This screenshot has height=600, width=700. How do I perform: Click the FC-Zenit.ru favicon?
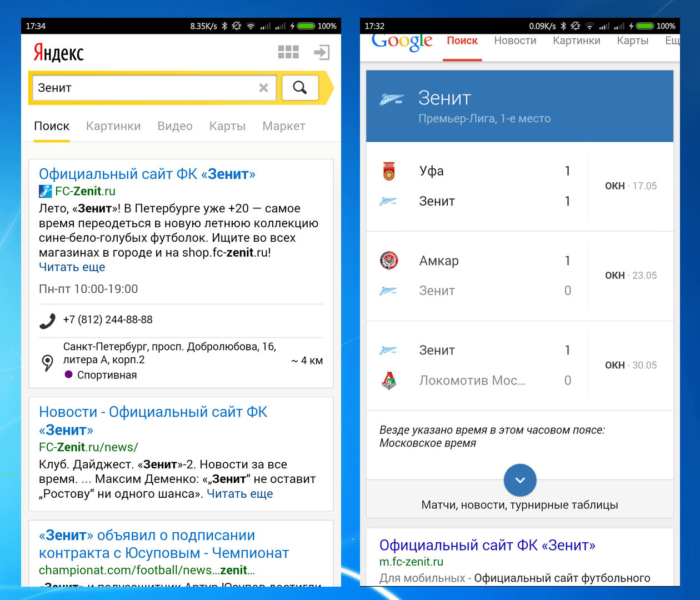coord(46,192)
